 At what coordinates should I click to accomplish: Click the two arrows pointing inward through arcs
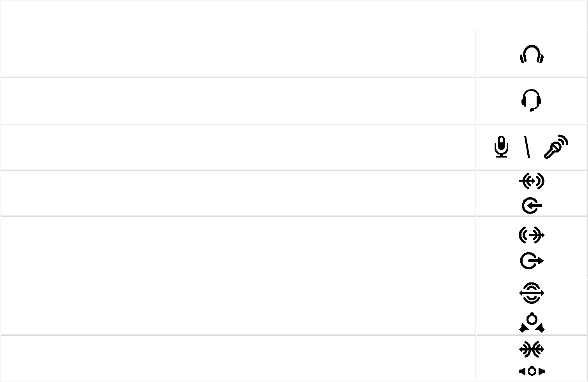coord(532,349)
